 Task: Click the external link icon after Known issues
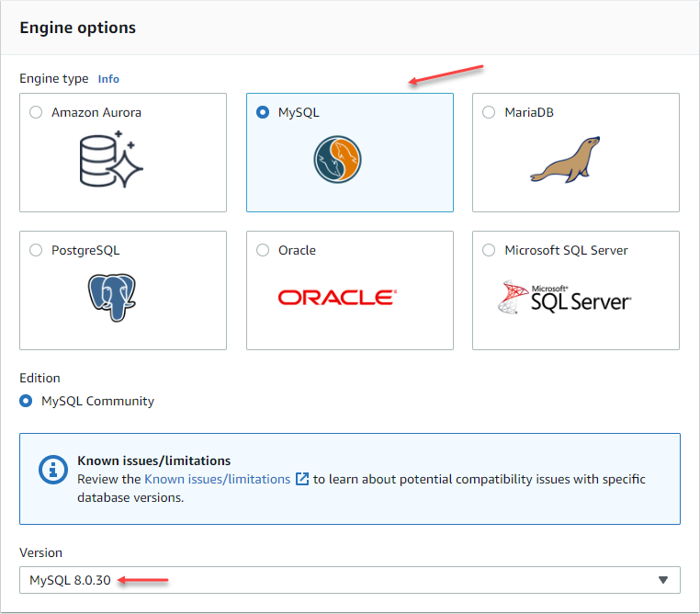(x=302, y=479)
